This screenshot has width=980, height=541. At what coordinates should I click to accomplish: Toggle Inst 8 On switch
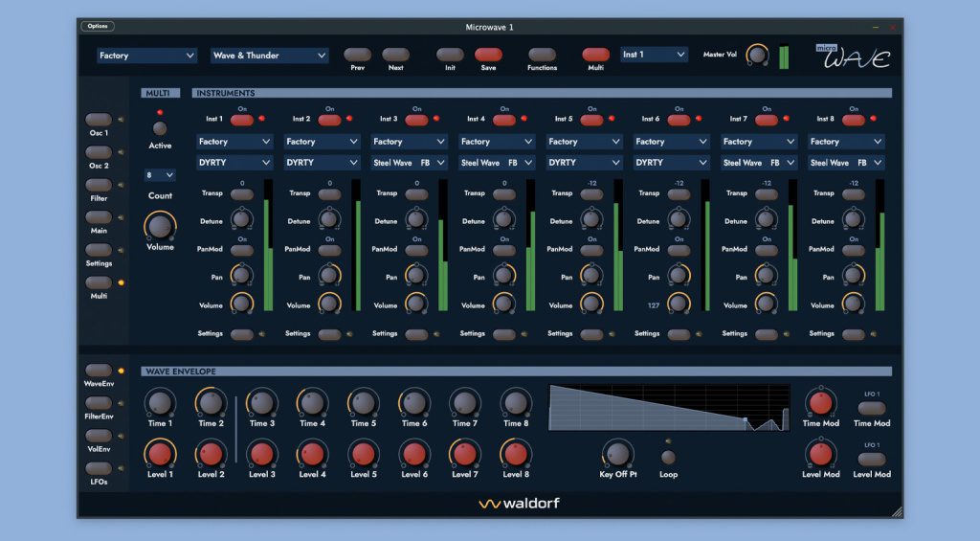(854, 120)
